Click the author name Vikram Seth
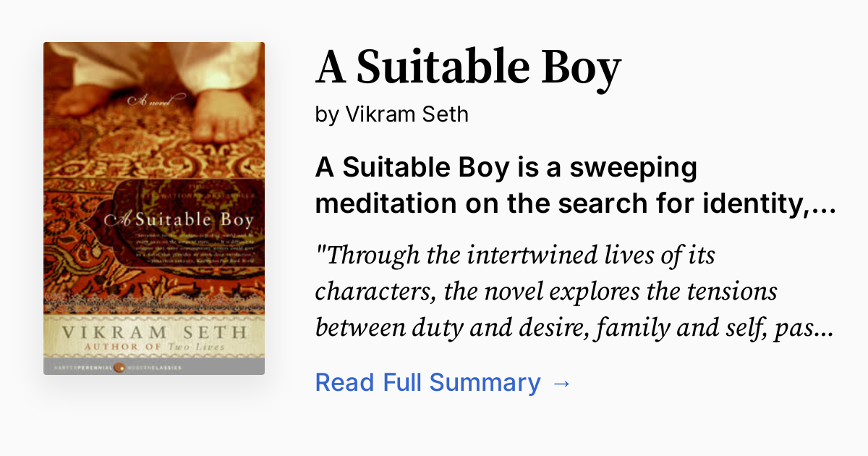This screenshot has width=868, height=456. pos(391,114)
